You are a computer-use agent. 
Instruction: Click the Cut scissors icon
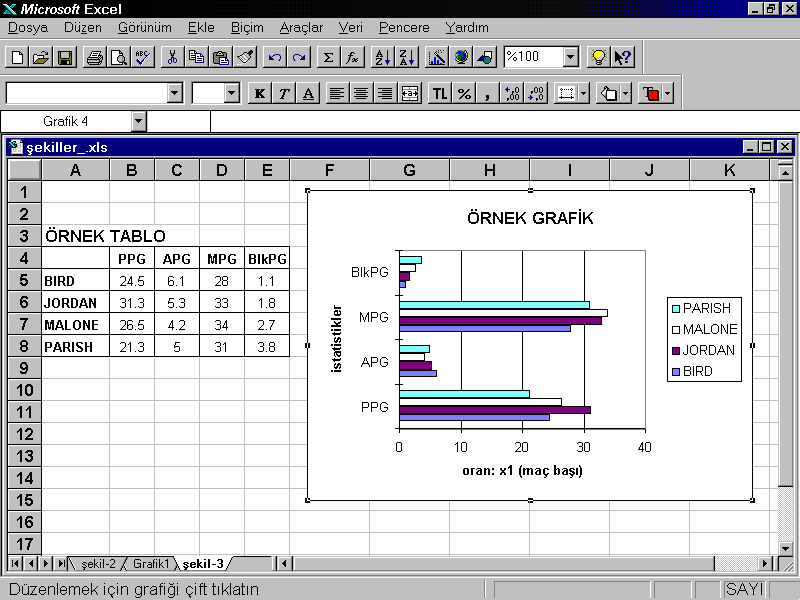coord(172,57)
